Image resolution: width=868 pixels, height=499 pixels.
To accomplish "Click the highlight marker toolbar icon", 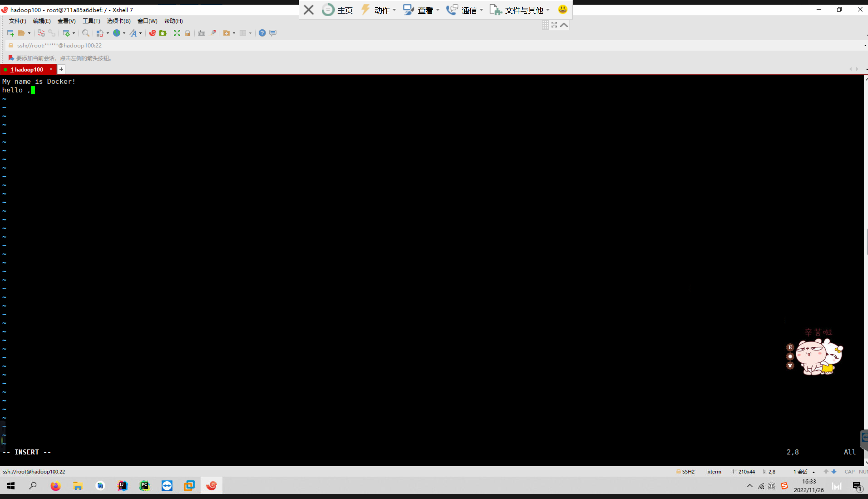I will pyautogui.click(x=212, y=33).
